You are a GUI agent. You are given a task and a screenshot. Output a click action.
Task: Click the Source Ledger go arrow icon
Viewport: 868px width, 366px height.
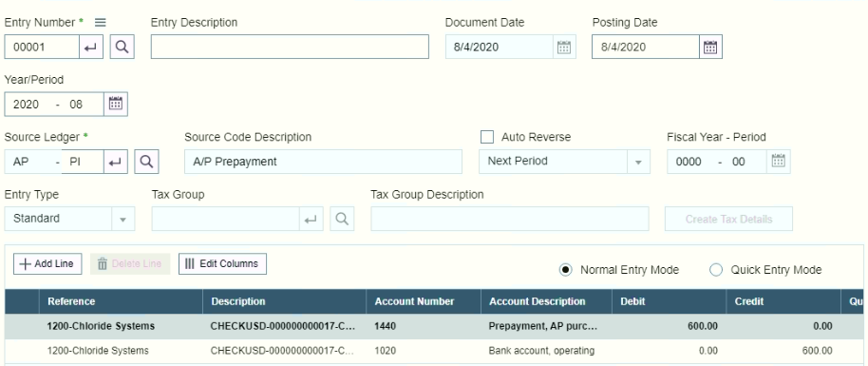click(115, 162)
